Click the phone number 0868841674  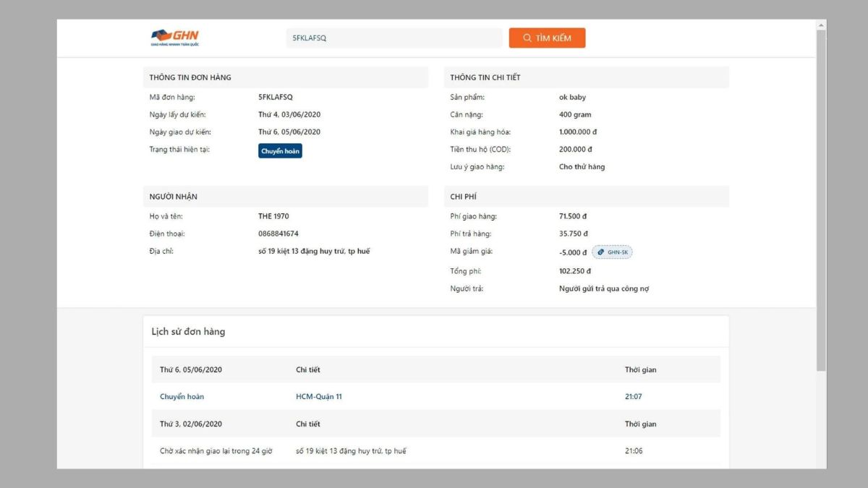pyautogui.click(x=278, y=234)
